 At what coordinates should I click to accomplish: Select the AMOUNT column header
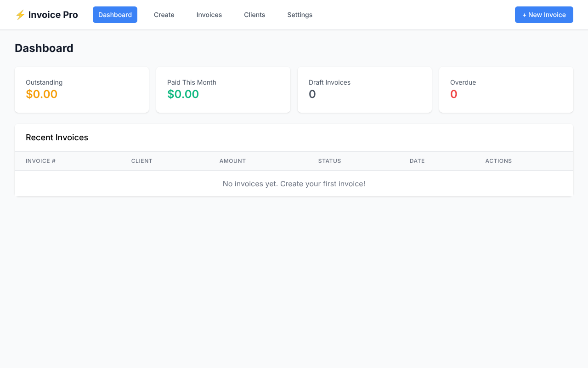pyautogui.click(x=232, y=161)
